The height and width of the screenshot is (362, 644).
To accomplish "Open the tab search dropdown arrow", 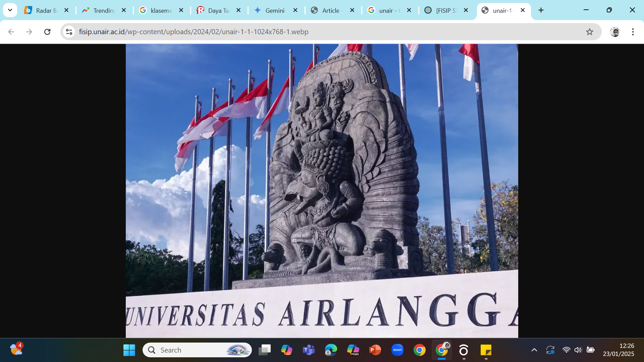I will click(10, 10).
